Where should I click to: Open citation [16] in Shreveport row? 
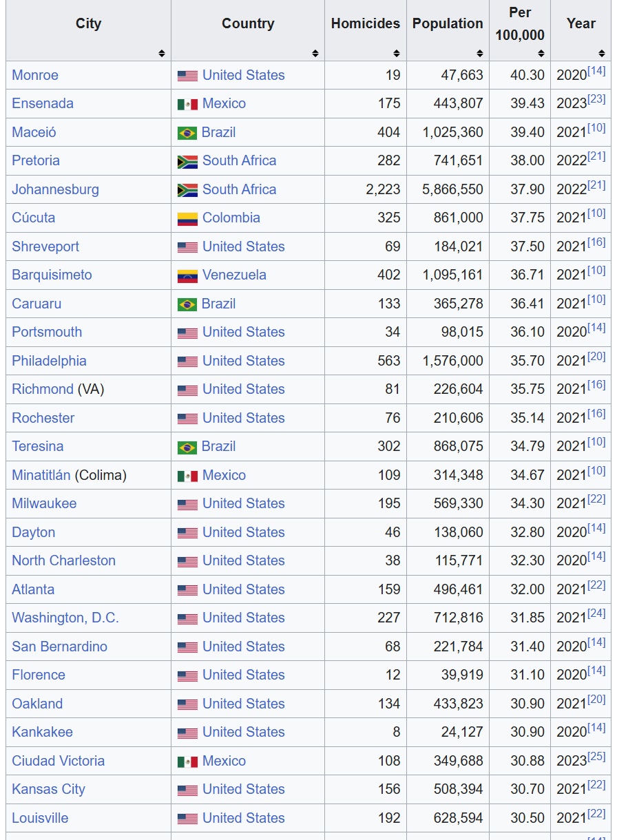point(596,242)
